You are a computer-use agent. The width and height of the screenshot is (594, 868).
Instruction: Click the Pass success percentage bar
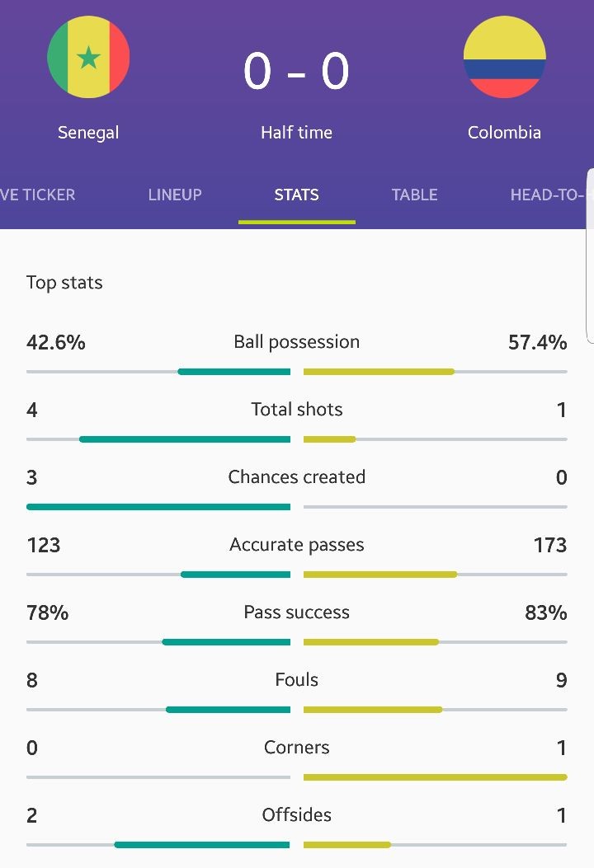(296, 641)
